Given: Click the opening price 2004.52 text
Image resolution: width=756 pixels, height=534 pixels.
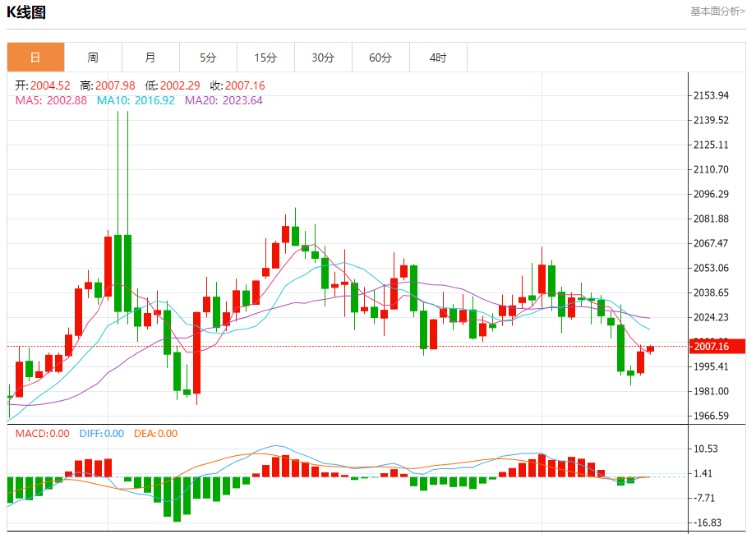Looking at the screenshot, I should pyautogui.click(x=50, y=85).
